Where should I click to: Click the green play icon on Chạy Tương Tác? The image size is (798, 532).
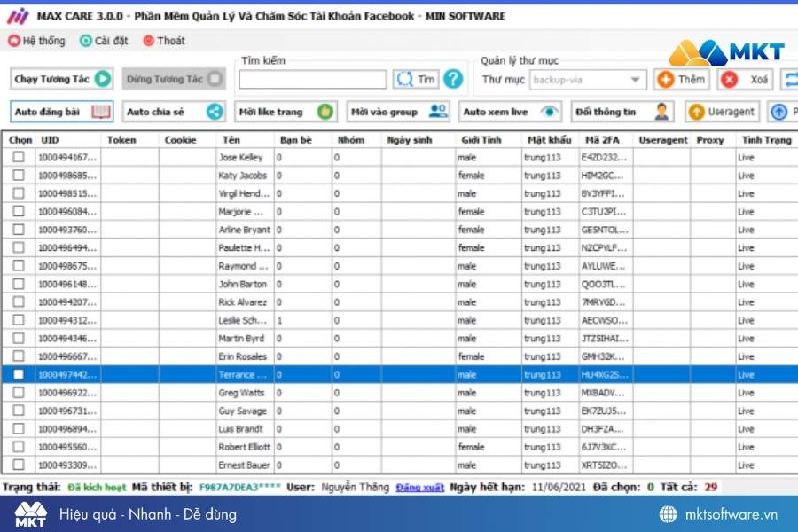pyautogui.click(x=103, y=79)
